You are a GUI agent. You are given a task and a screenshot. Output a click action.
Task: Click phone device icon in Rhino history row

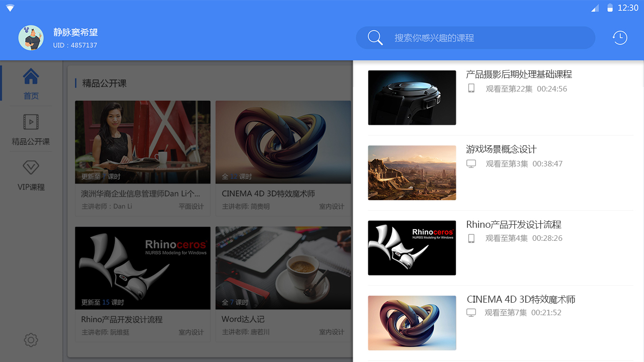click(x=471, y=238)
